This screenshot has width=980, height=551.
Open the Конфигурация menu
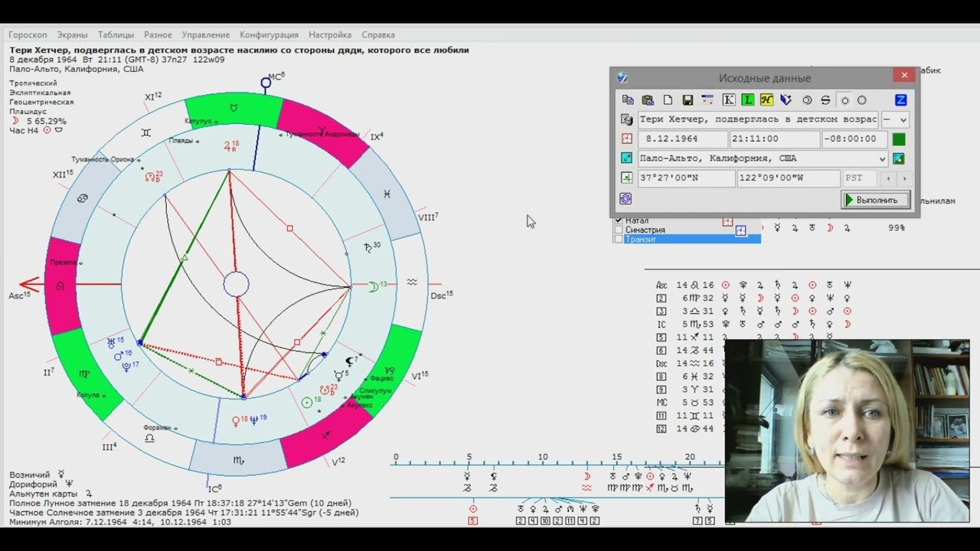click(269, 34)
